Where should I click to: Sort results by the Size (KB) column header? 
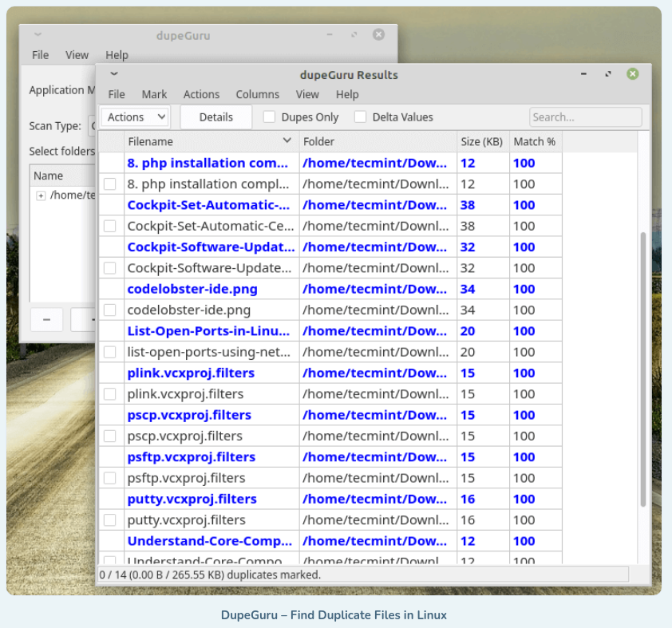pyautogui.click(x=481, y=141)
